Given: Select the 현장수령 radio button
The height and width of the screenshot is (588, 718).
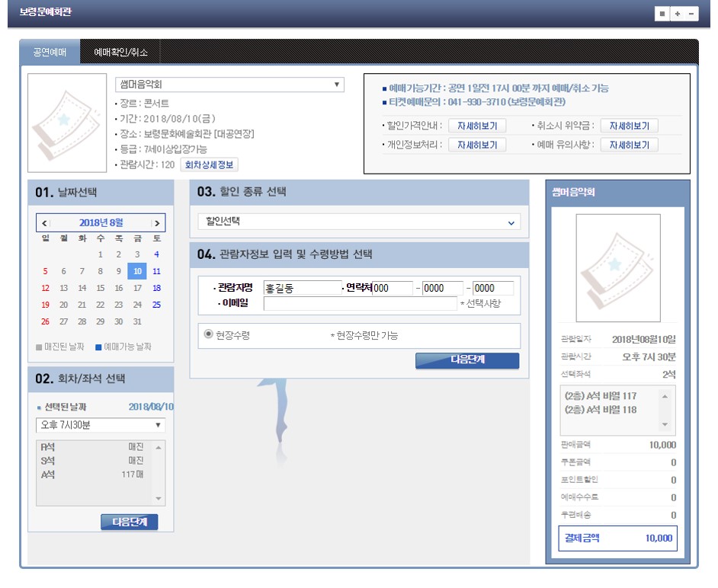Looking at the screenshot, I should [208, 334].
